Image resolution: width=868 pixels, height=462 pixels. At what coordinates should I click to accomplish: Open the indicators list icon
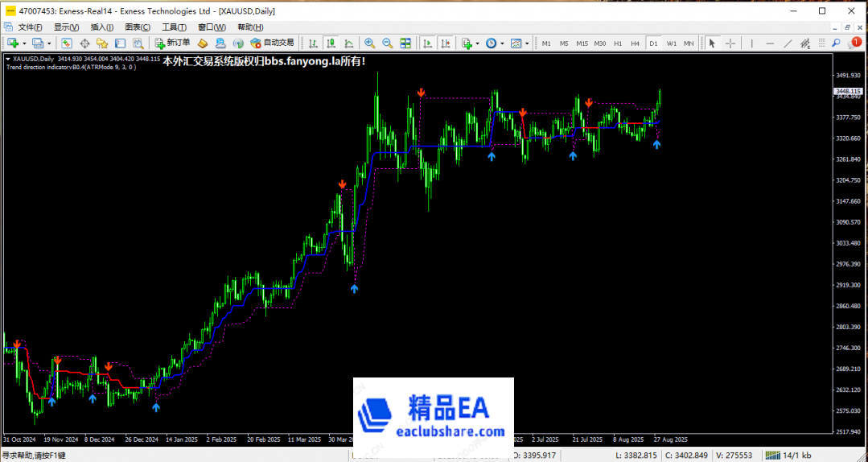tap(467, 43)
